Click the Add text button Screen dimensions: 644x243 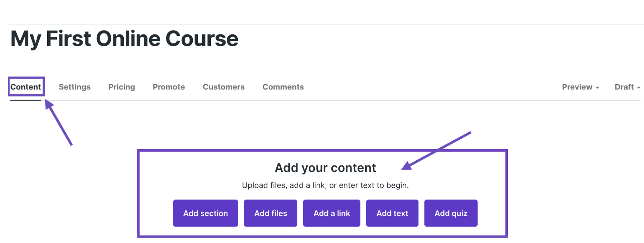(392, 213)
